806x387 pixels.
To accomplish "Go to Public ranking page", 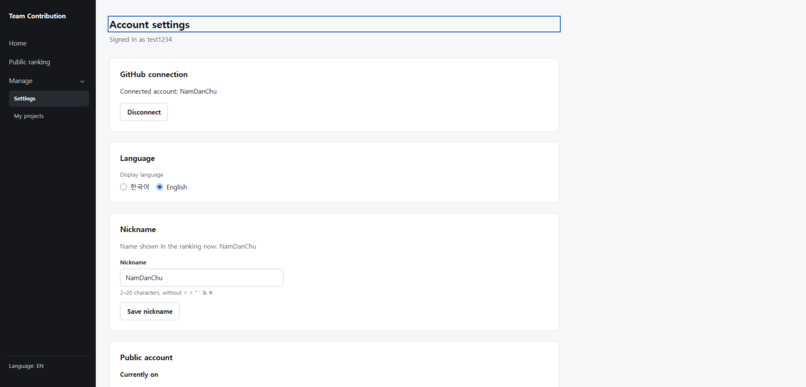I will [x=29, y=62].
